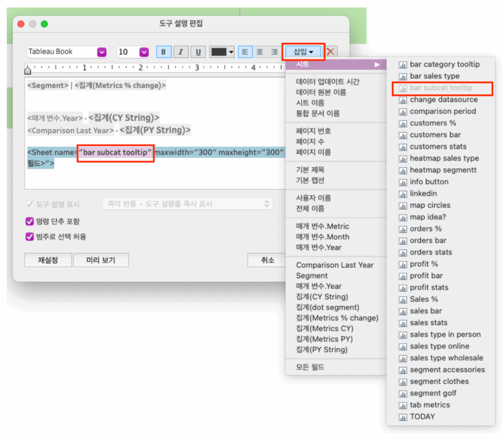Viewport: 504px width, 439px height.
Task: Choose 데이터 업데이트 시간 from insert menu
Action: (x=328, y=82)
